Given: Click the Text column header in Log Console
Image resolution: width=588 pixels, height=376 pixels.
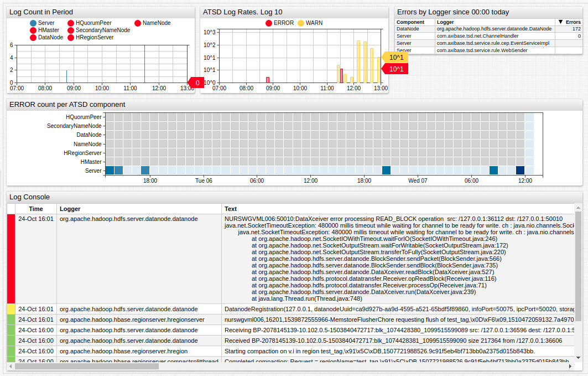Looking at the screenshot, I should tap(231, 209).
